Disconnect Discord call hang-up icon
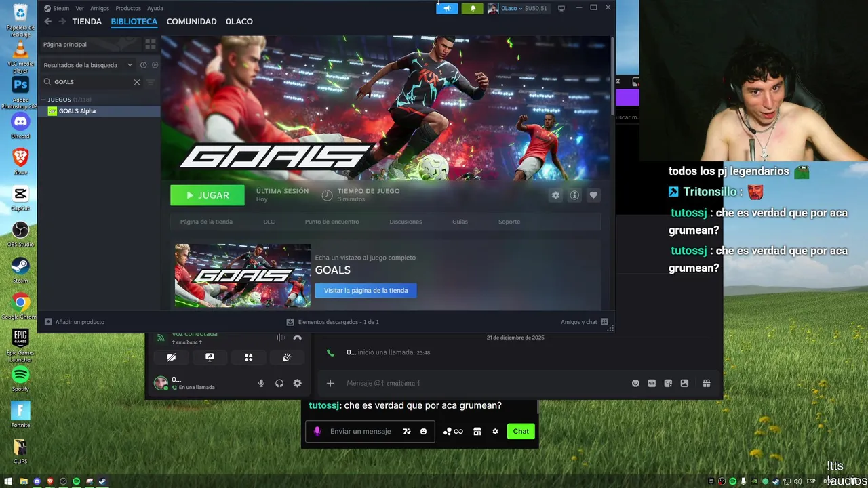 point(297,338)
